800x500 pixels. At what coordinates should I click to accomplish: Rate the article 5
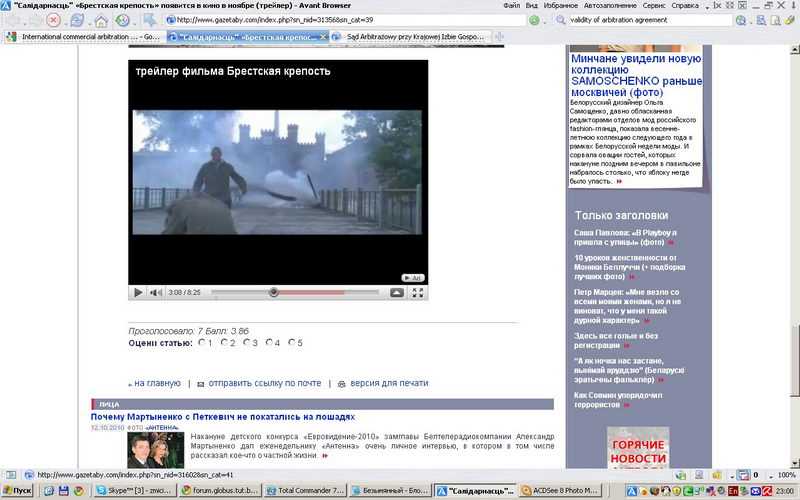click(x=291, y=342)
